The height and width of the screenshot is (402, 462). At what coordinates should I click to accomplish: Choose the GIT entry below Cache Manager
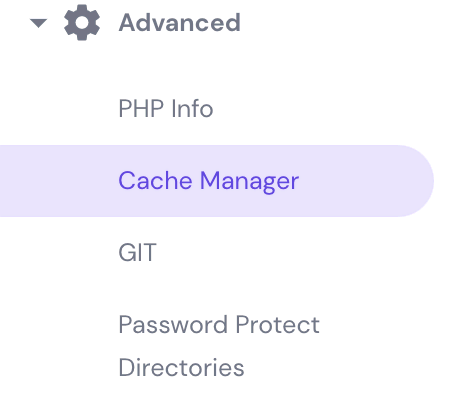pos(137,252)
